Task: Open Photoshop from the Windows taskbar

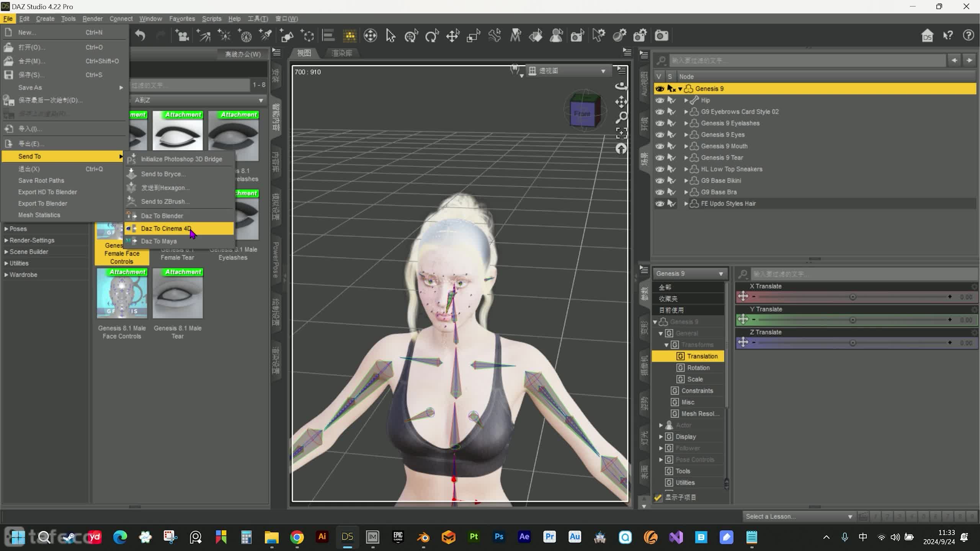Action: pos(499,537)
